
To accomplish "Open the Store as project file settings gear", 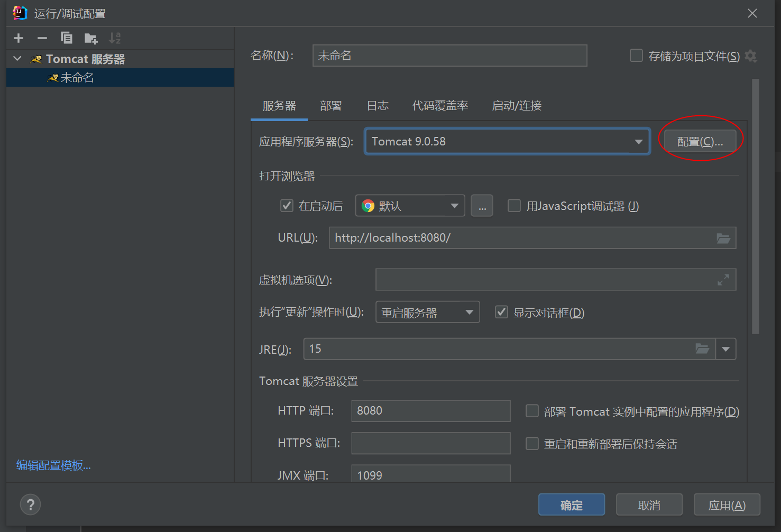I will pyautogui.click(x=751, y=56).
